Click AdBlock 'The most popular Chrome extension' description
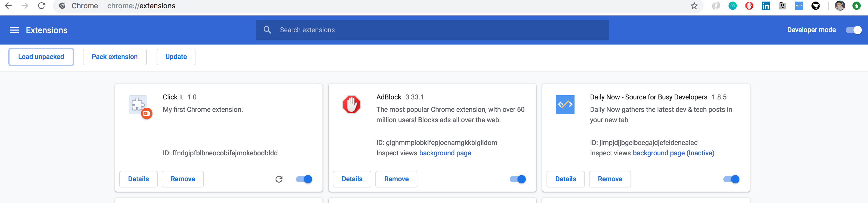Viewport: 868px width, 203px height. (x=451, y=115)
